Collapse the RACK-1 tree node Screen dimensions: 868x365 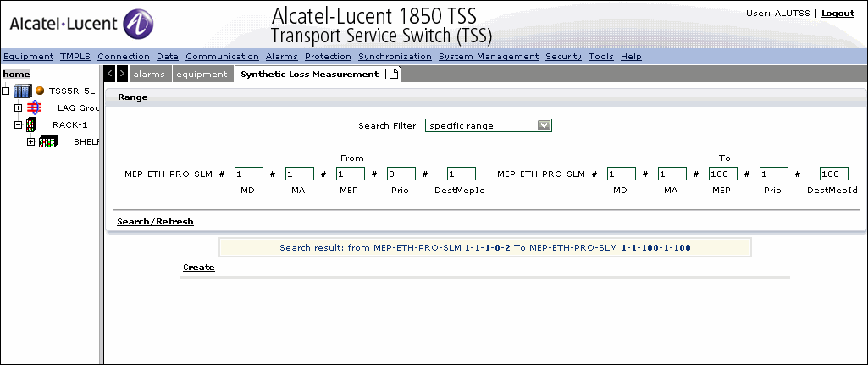point(19,124)
